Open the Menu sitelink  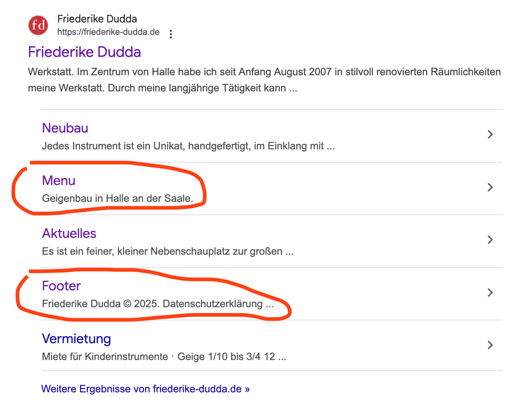[x=59, y=181]
